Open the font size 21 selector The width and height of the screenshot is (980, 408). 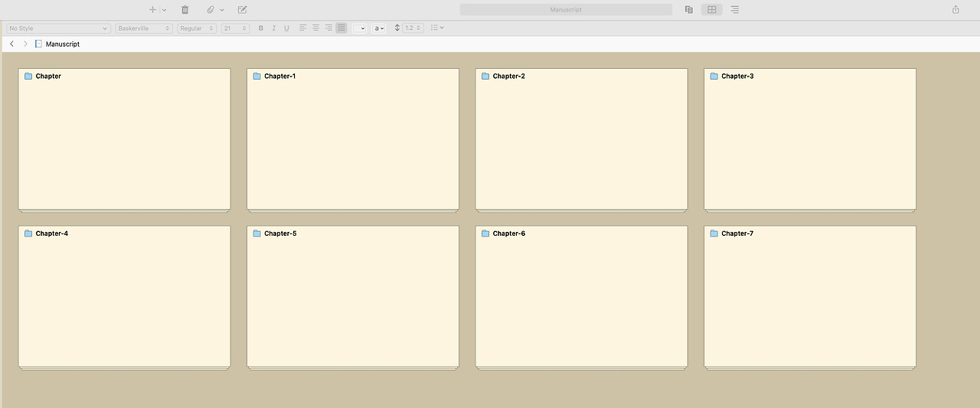click(235, 28)
